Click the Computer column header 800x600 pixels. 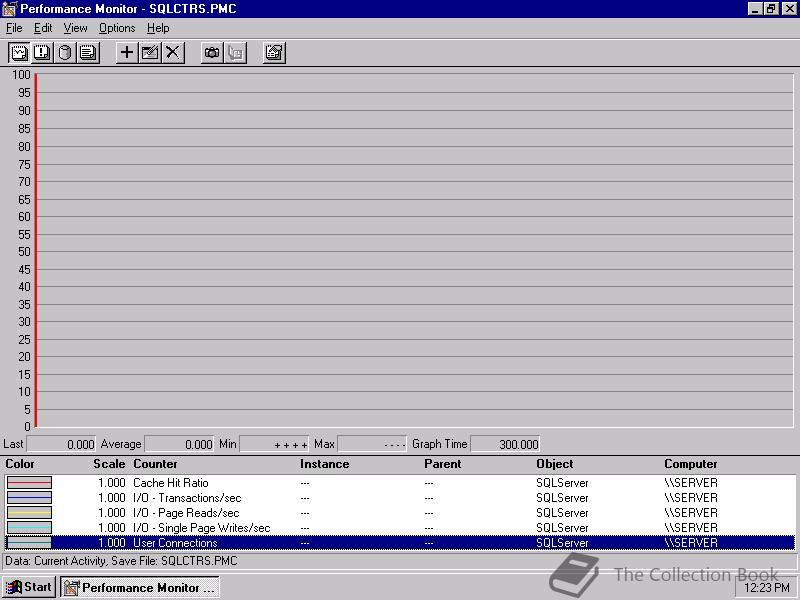(691, 464)
